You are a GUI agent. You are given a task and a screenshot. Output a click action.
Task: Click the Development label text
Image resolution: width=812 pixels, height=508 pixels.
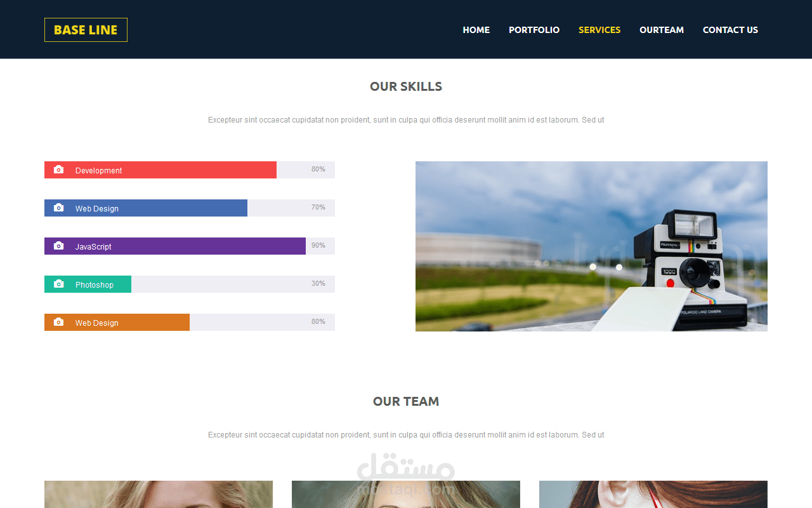point(98,170)
